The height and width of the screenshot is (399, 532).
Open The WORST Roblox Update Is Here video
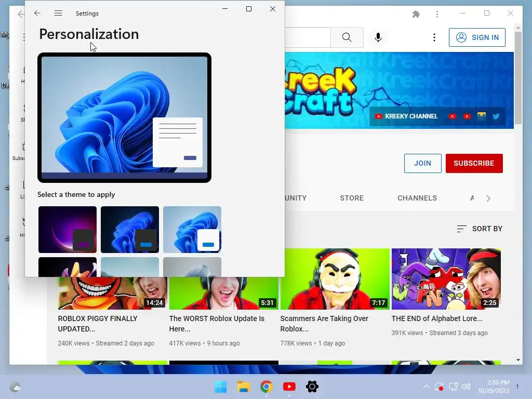coord(217,324)
